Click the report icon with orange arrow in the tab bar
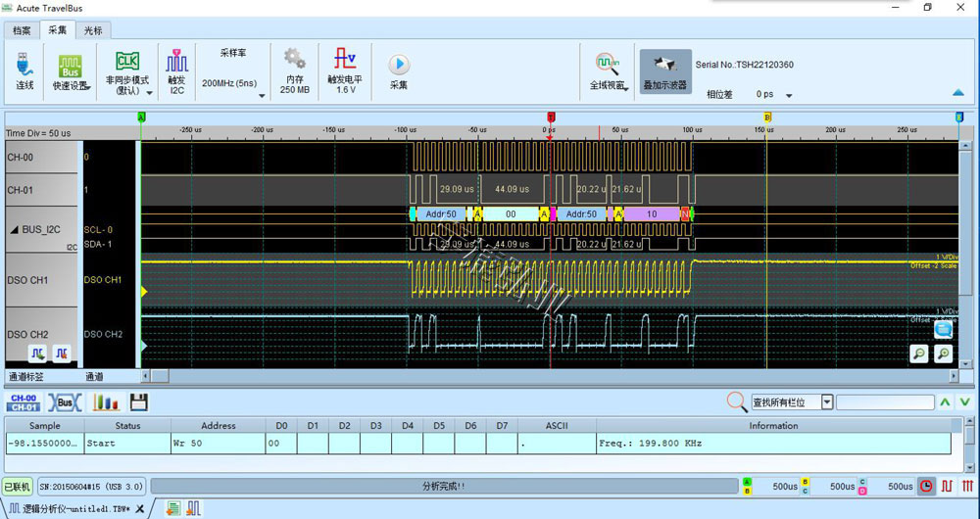 coord(173,508)
